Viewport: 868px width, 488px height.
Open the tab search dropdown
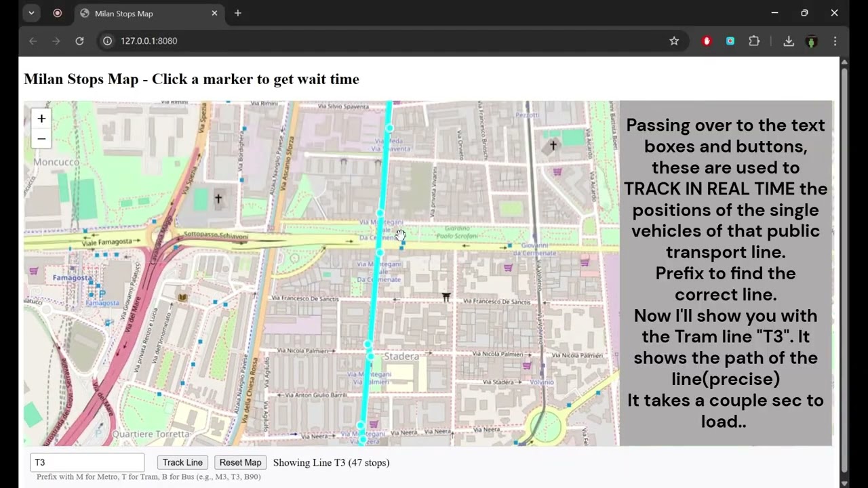tap(31, 13)
